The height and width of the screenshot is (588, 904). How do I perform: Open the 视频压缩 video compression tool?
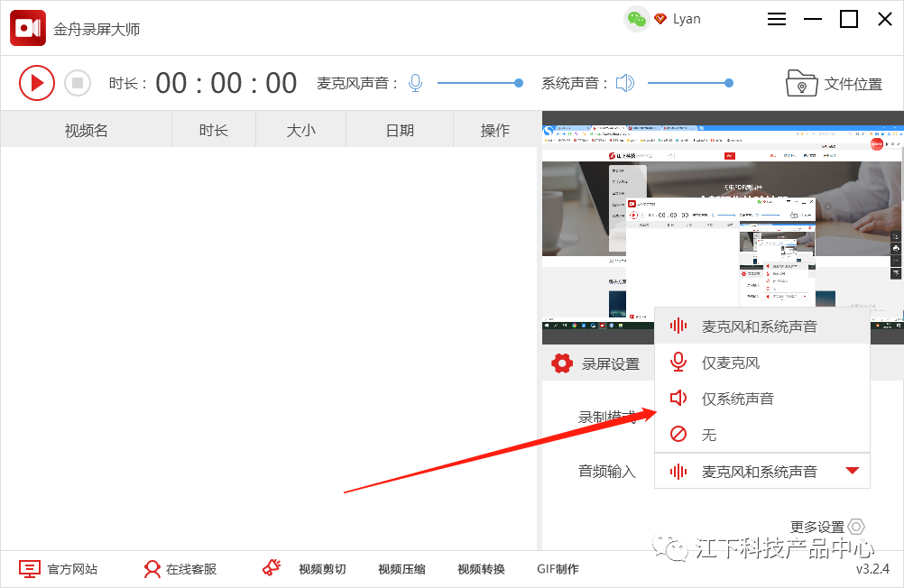coord(401,569)
